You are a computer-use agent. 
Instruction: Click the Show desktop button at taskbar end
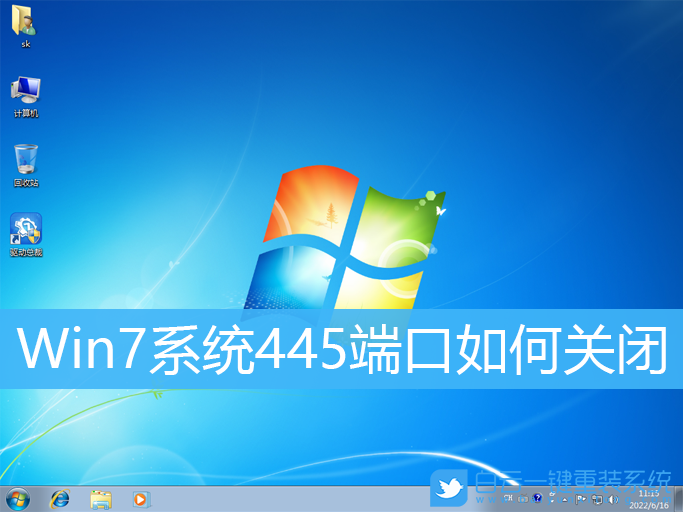tap(679, 499)
